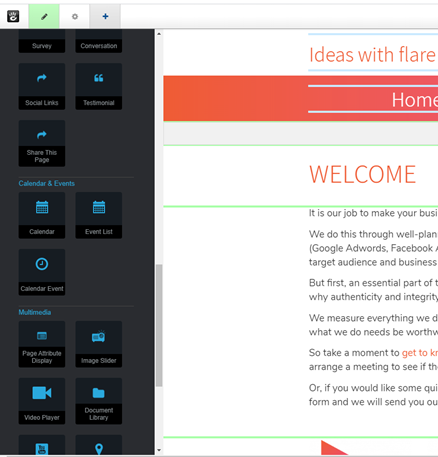438x457 pixels.
Task: Pick the Share This Page block
Action: 42,143
